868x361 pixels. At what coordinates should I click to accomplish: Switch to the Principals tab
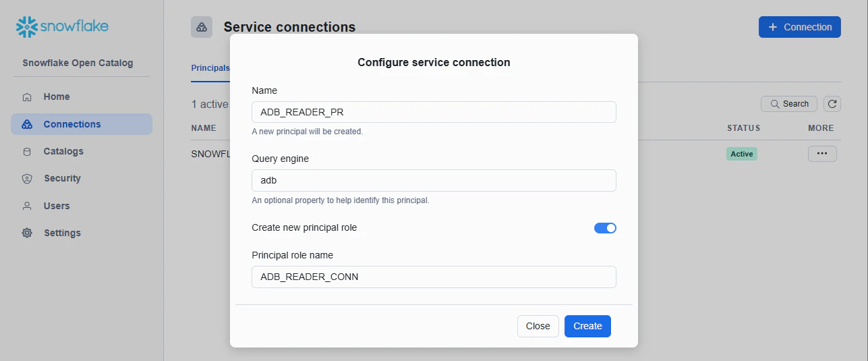pyautogui.click(x=210, y=68)
